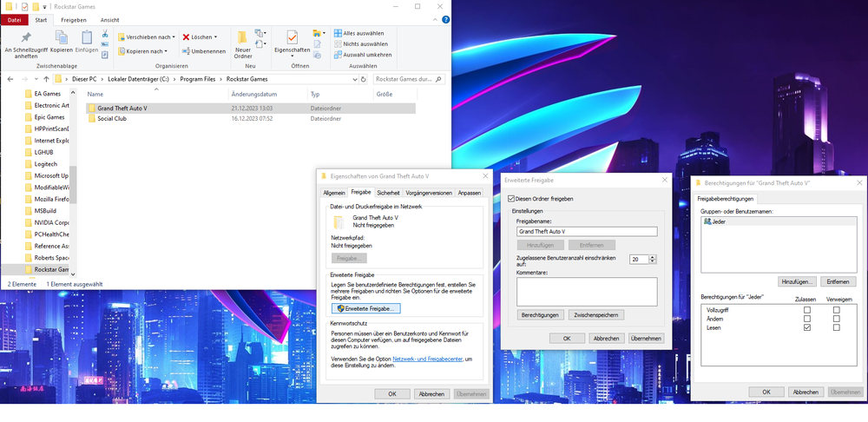Open the Netzwerk- und Freigabecenter link
The height and width of the screenshot is (422, 868).
pyautogui.click(x=427, y=359)
